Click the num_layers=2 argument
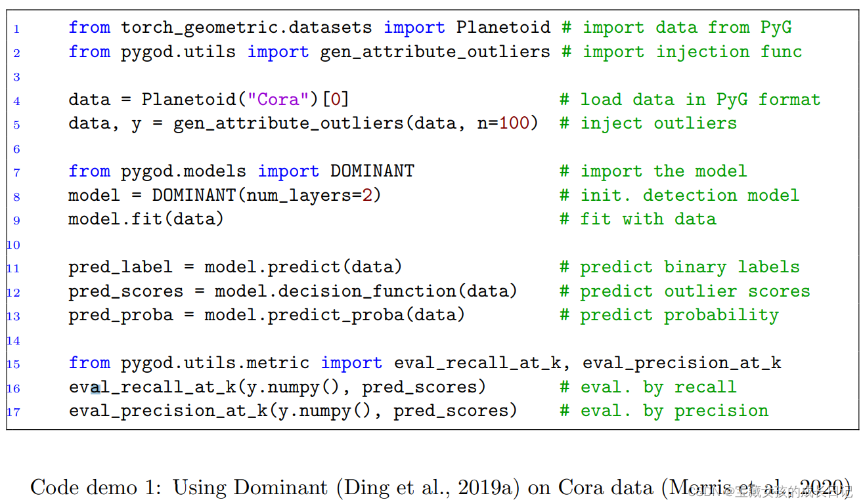Screen dimensions: 863x504 pyautogui.click(x=309, y=196)
